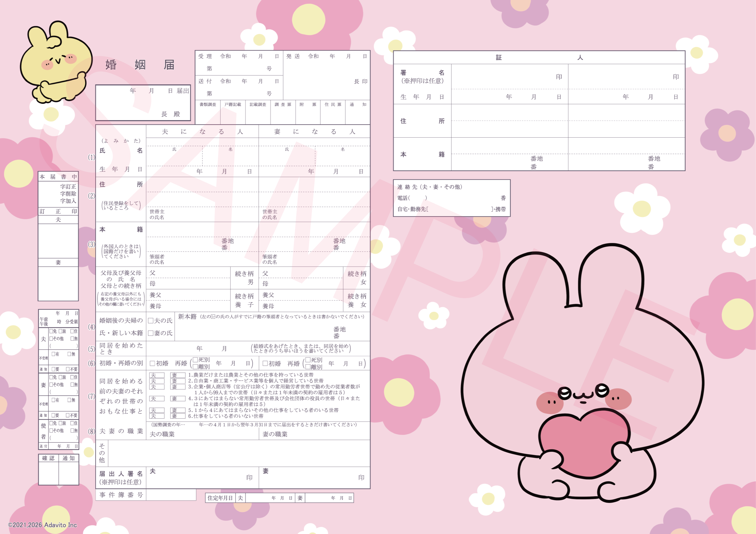
Task: Select 離別 checkbox in wife's 再婚 section
Action: (x=308, y=367)
